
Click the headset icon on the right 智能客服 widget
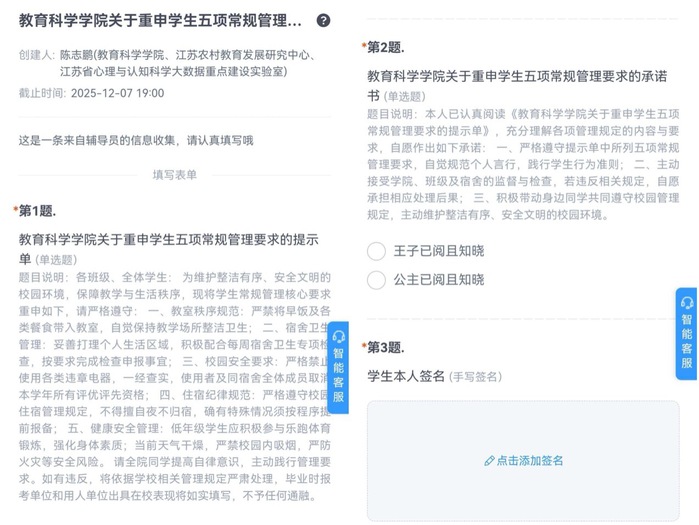tap(687, 303)
